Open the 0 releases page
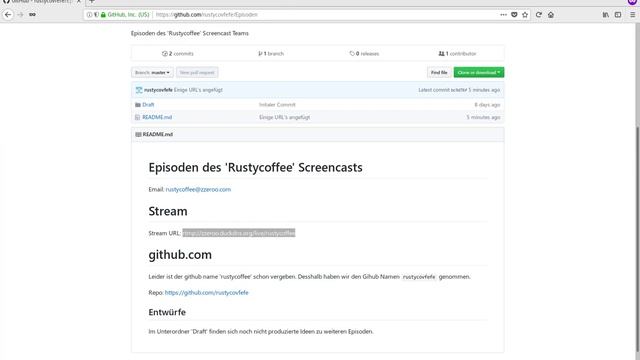640x360 pixels. [x=364, y=53]
